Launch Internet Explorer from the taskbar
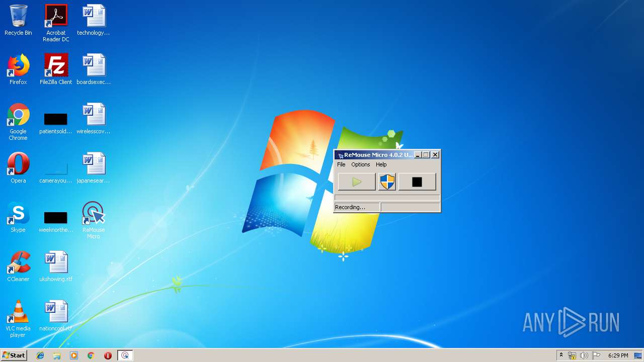The width and height of the screenshot is (644, 362). point(40,355)
